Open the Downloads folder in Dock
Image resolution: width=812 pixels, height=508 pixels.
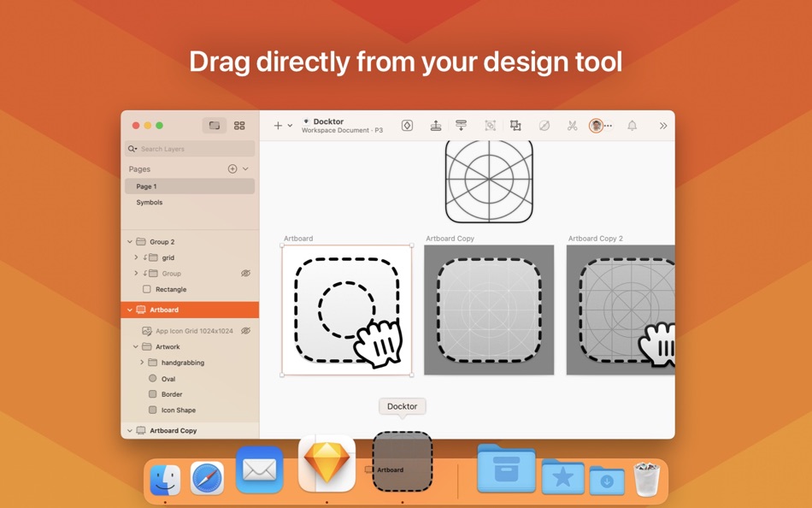point(607,481)
